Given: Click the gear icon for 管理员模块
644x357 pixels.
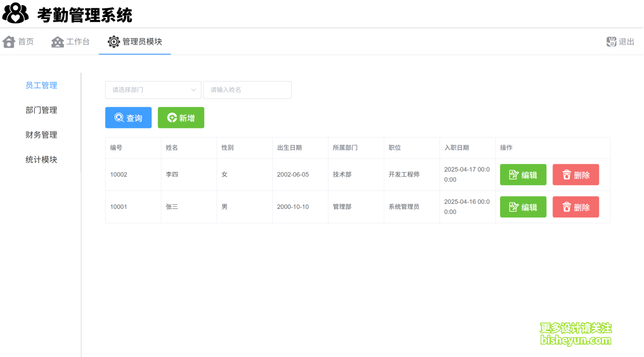Looking at the screenshot, I should pos(114,42).
